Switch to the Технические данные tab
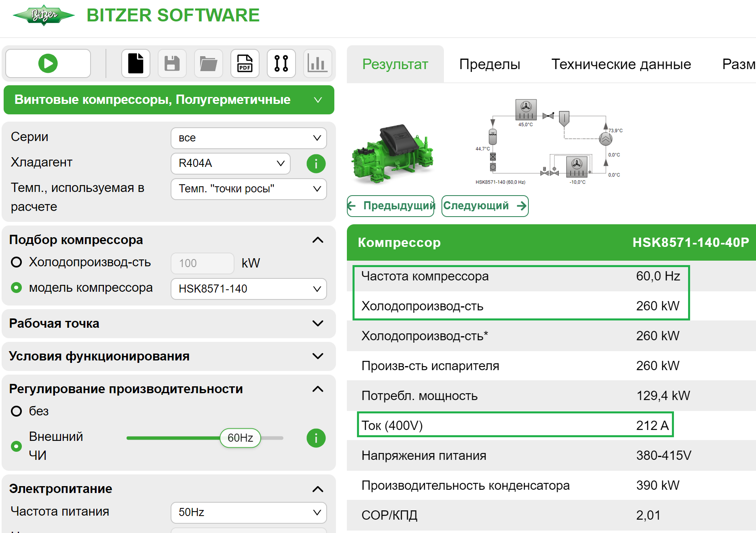The image size is (756, 533). click(x=621, y=64)
